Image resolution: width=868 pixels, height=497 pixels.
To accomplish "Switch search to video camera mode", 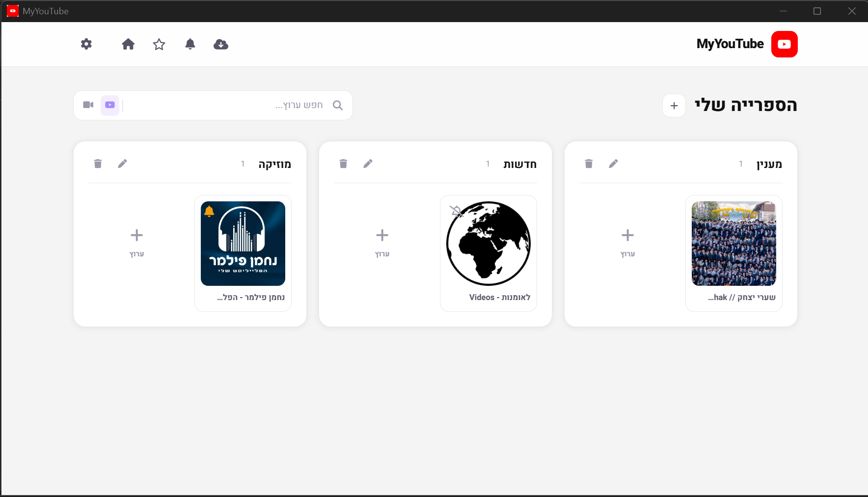I will 88,105.
